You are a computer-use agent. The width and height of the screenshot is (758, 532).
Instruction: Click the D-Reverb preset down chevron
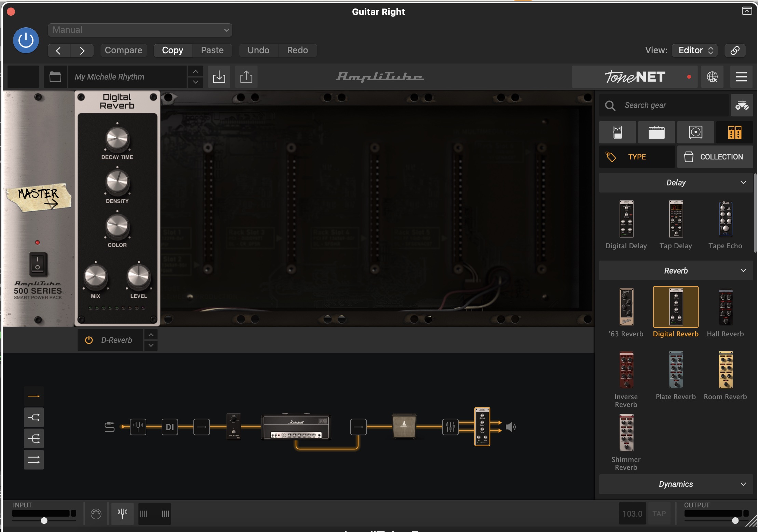(151, 345)
